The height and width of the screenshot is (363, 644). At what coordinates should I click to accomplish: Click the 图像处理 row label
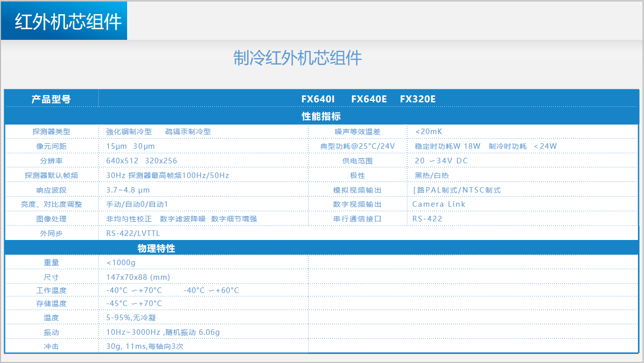[x=51, y=219]
